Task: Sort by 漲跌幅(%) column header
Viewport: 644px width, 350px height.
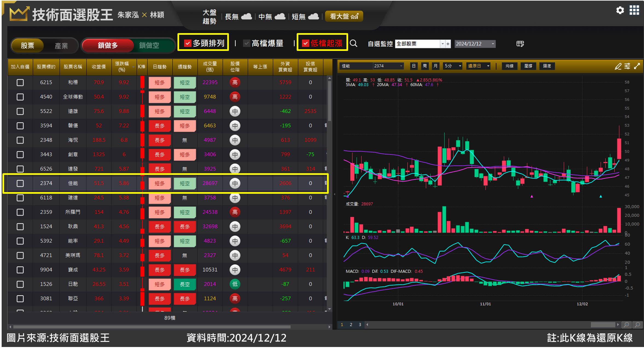Action: pyautogui.click(x=124, y=67)
